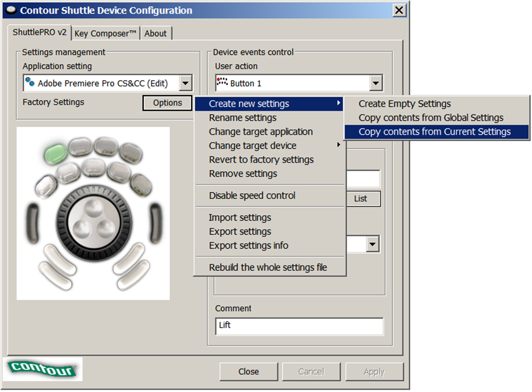Image resolution: width=532 pixels, height=392 pixels.
Task: Open the About tab
Action: [x=155, y=33]
